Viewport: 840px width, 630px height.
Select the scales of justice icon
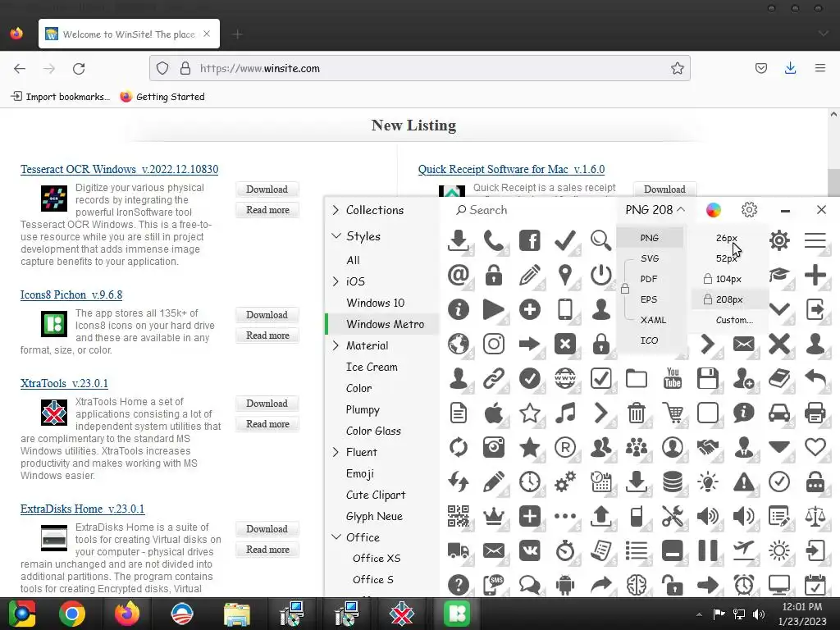click(x=815, y=517)
